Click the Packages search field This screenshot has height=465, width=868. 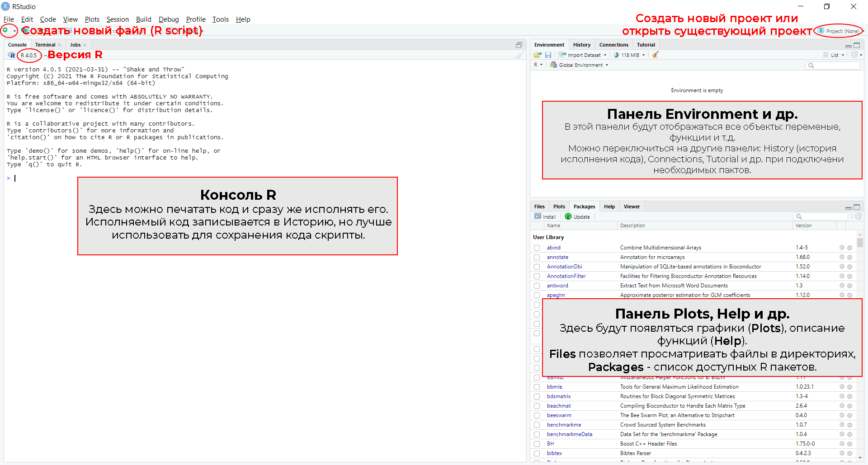point(821,216)
